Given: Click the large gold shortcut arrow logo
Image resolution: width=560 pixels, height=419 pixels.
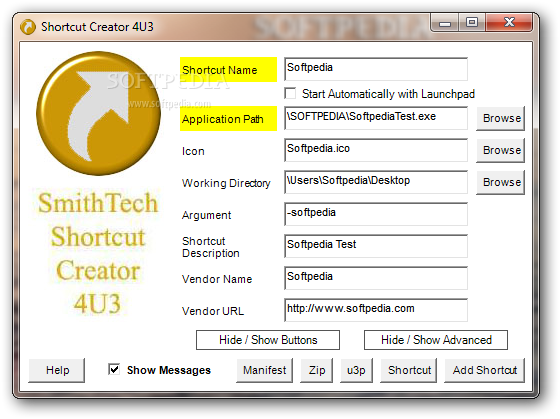Looking at the screenshot, I should (98, 114).
